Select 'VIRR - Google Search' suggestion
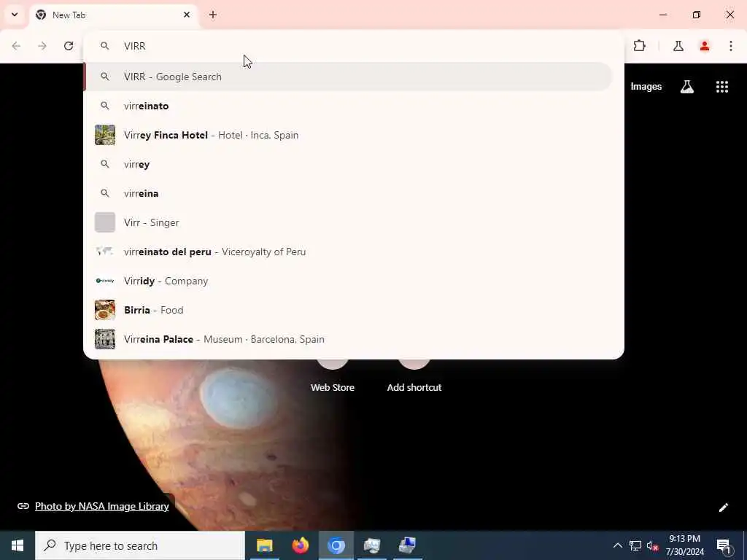The height and width of the screenshot is (560, 747). click(x=348, y=77)
